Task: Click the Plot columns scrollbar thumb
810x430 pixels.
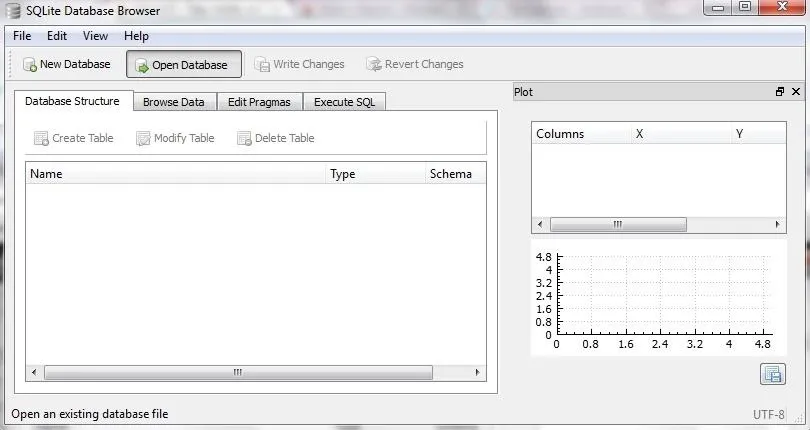Action: pyautogui.click(x=618, y=224)
